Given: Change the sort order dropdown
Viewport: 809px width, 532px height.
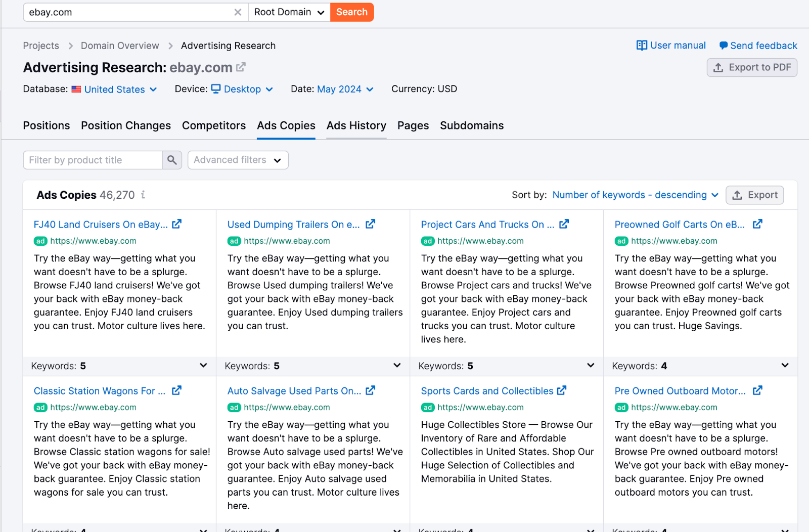Looking at the screenshot, I should [x=635, y=195].
